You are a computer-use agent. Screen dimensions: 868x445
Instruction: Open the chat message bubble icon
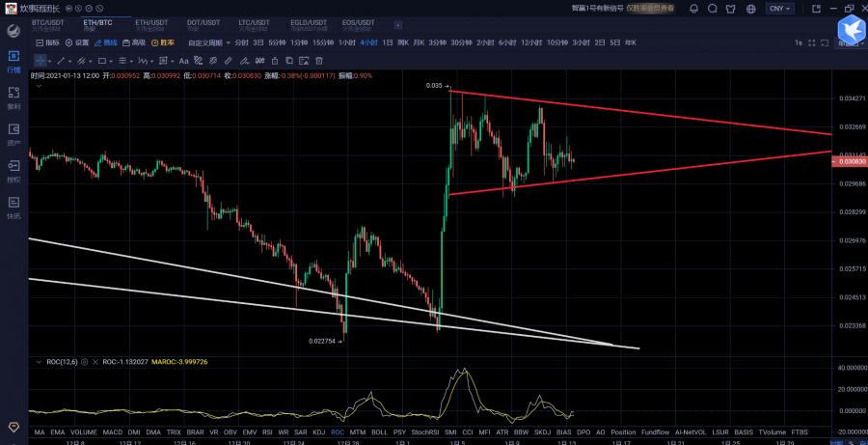pos(713,9)
